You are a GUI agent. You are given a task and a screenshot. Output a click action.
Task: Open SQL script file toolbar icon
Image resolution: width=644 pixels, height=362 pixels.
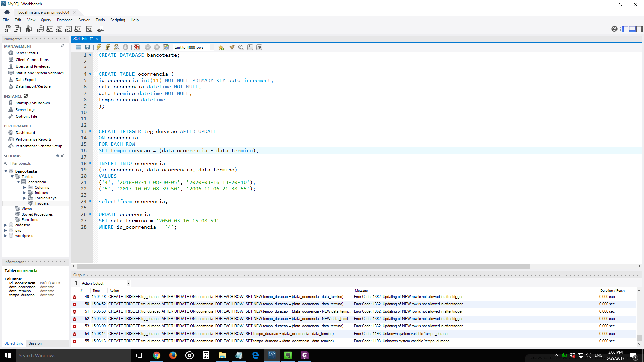point(18,29)
